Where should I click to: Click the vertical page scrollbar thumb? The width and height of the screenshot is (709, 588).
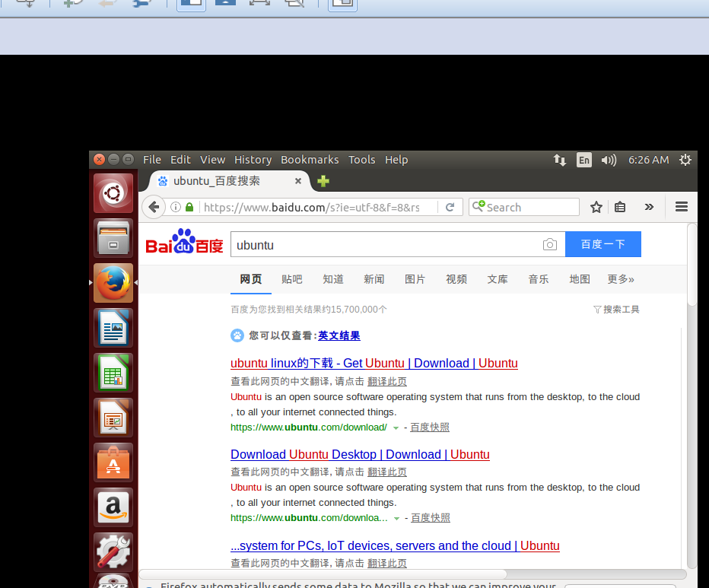click(692, 265)
